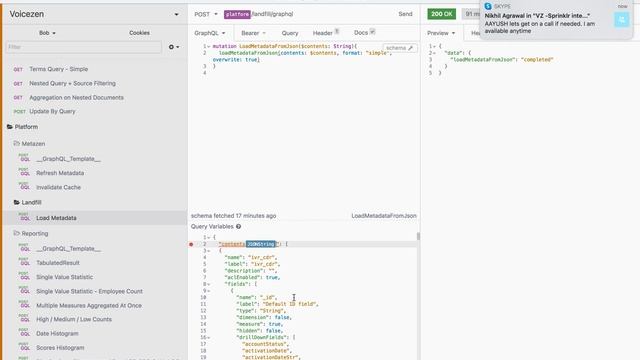
Task: Collapse the Landfill folder
Action: click(x=27, y=202)
